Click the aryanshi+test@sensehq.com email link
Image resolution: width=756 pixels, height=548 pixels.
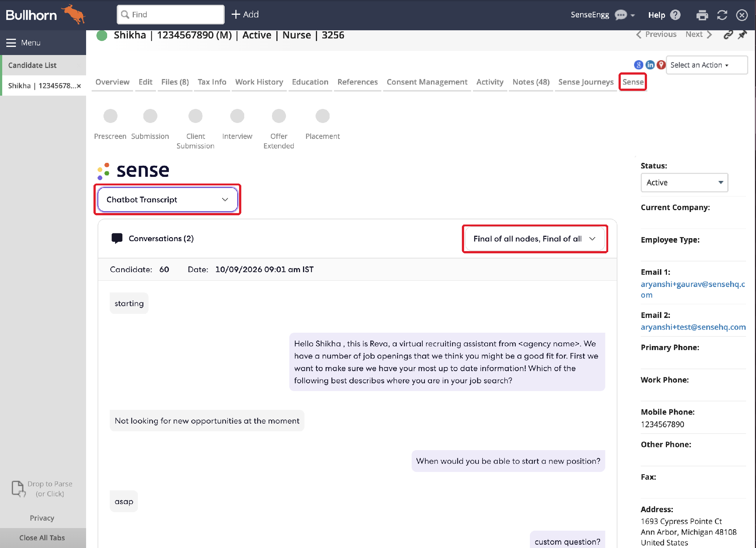click(693, 327)
